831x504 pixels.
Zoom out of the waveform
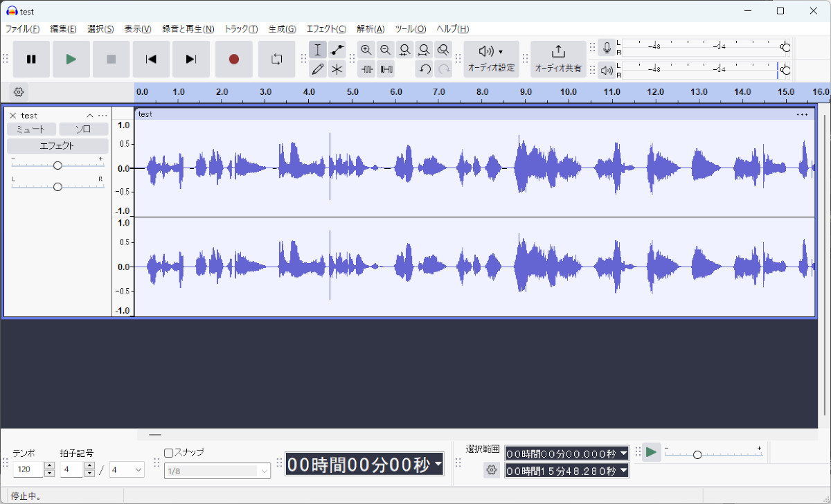pyautogui.click(x=385, y=49)
